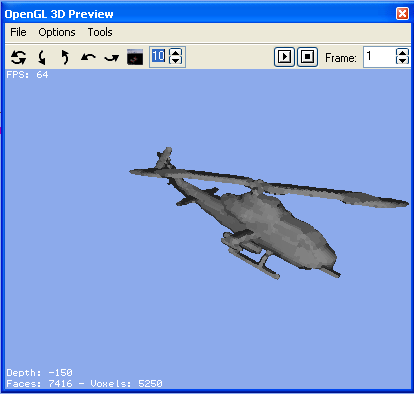Screen dimensions: 414x394
Task: Play the animation
Action: click(284, 57)
